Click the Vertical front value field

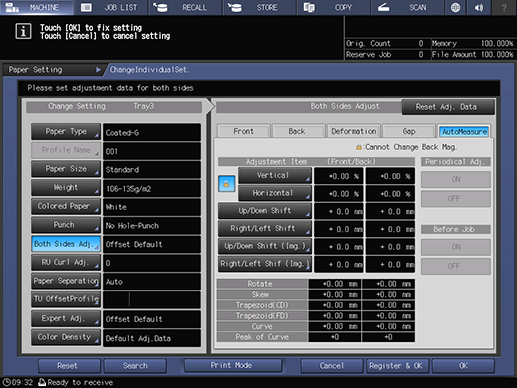point(339,176)
